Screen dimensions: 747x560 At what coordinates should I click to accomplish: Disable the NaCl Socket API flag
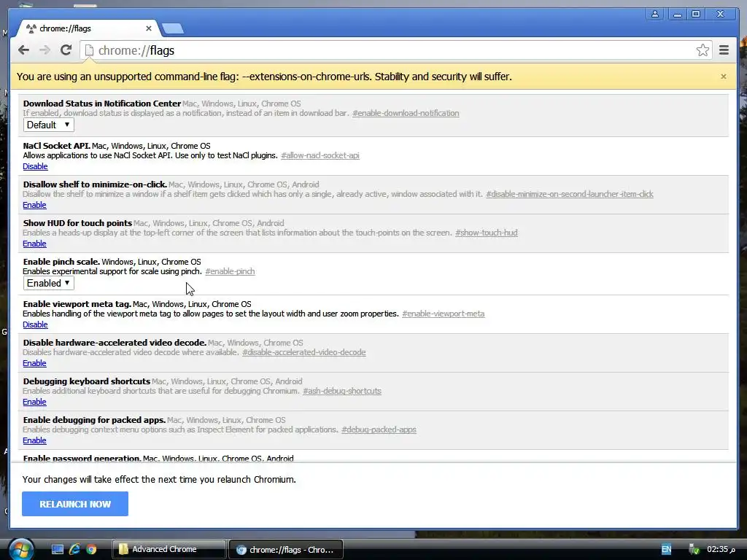click(x=35, y=166)
